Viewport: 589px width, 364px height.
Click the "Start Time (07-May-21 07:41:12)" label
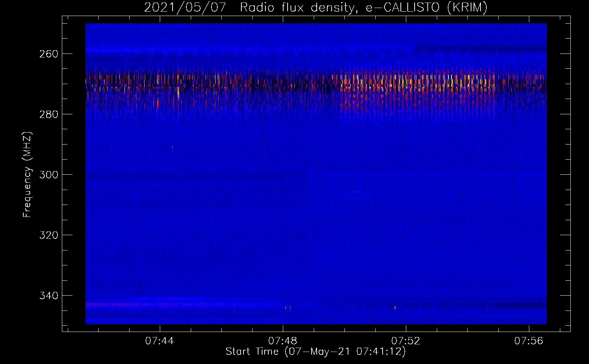click(x=316, y=352)
